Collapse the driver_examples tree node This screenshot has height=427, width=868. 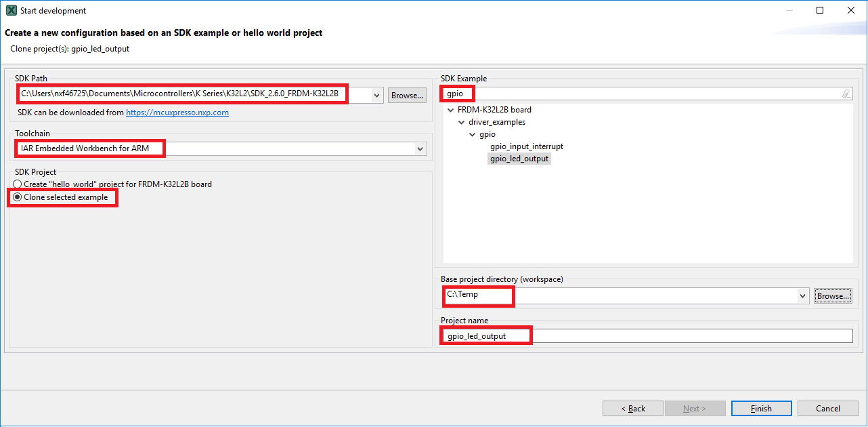[x=462, y=122]
